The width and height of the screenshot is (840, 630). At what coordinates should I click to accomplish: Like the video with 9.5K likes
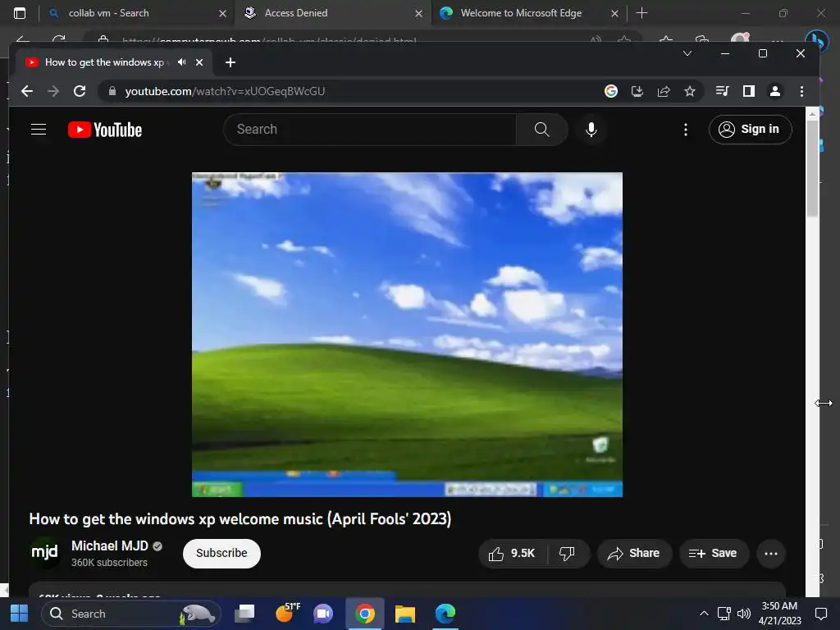(512, 553)
